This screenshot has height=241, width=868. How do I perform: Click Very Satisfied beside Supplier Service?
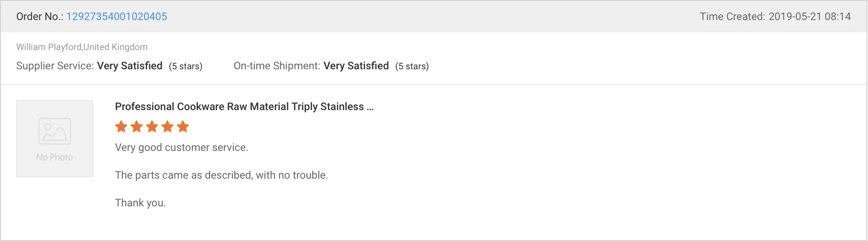click(130, 66)
